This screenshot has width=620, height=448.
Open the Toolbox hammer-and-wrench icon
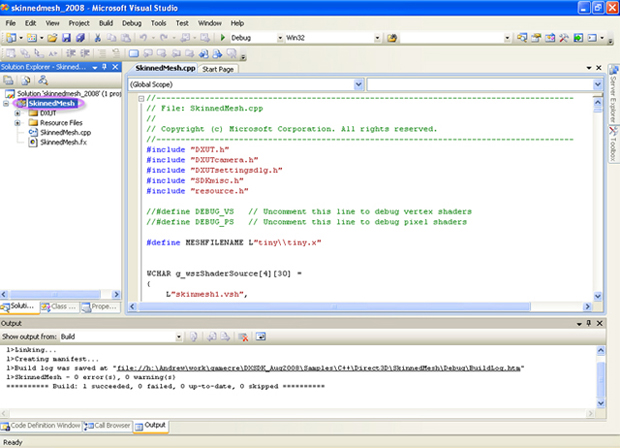click(564, 38)
